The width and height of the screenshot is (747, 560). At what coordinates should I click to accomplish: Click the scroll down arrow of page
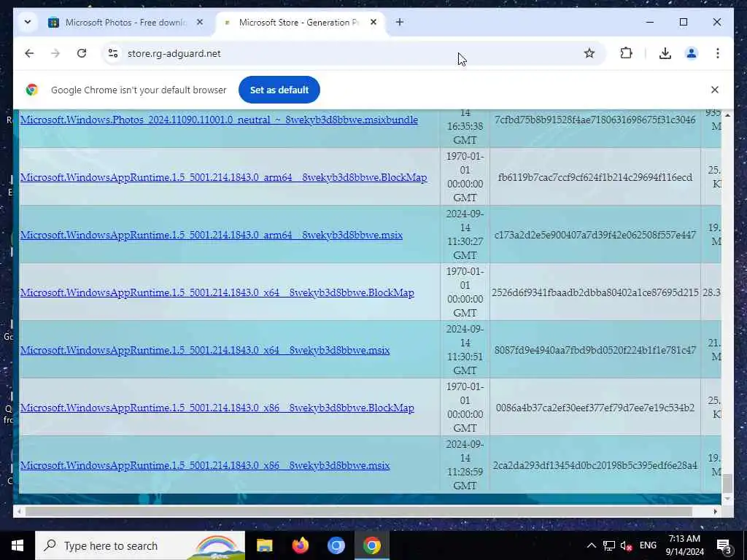tap(727, 499)
